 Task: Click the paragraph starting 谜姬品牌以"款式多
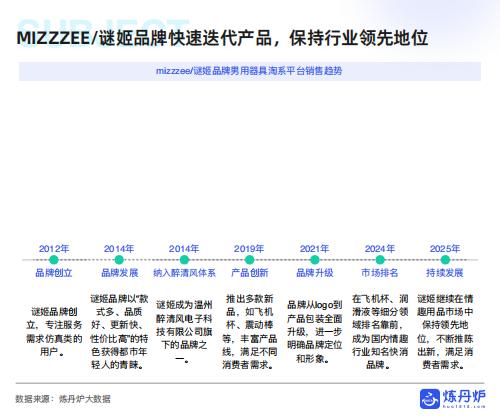(x=119, y=332)
